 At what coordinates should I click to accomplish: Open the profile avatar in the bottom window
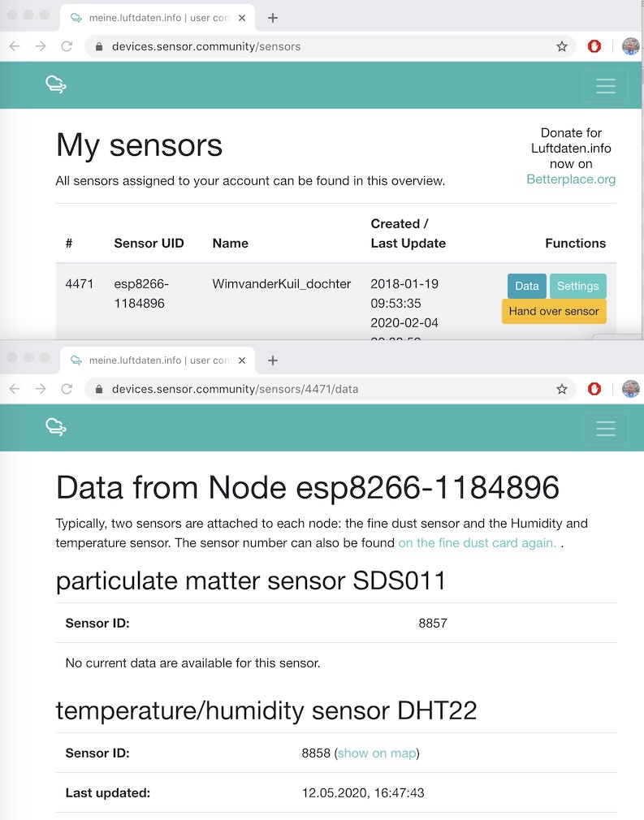click(631, 389)
